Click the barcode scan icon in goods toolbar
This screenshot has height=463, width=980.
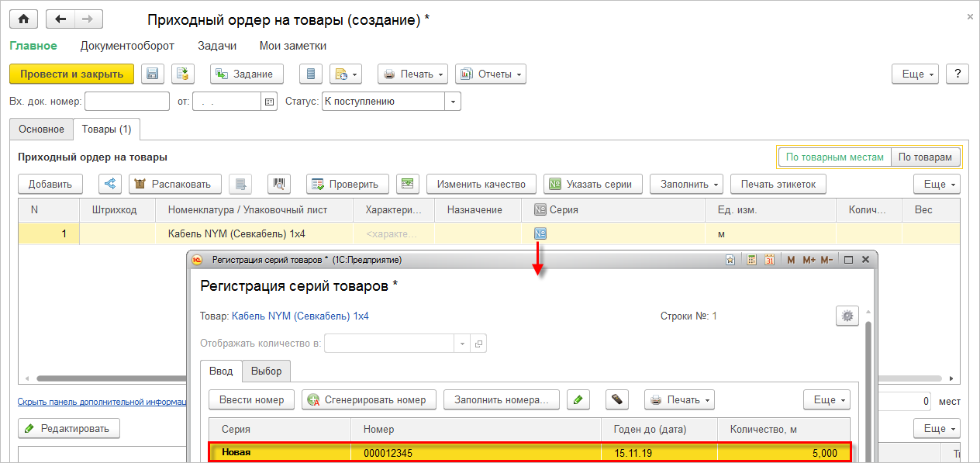(279, 184)
